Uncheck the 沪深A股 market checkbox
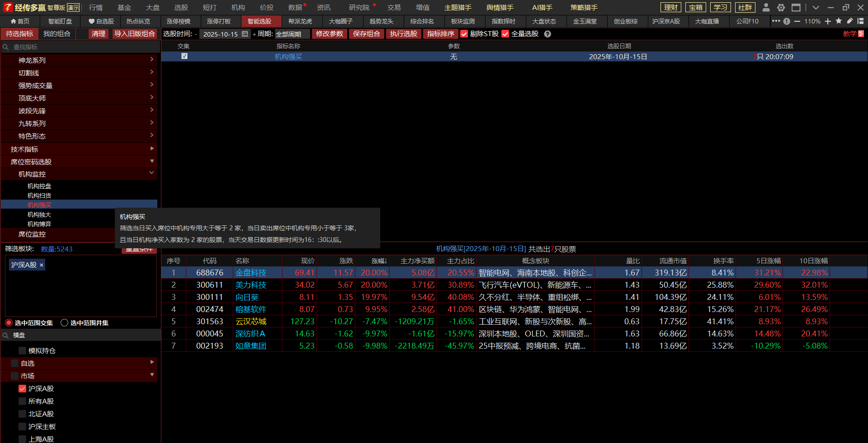 pos(22,388)
